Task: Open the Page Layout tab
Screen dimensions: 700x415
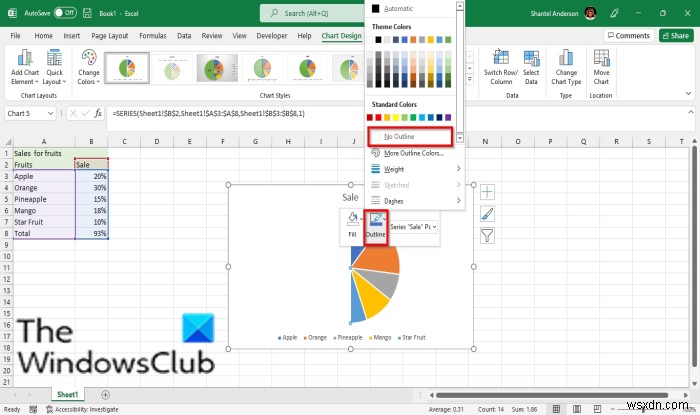Action: pyautogui.click(x=109, y=36)
